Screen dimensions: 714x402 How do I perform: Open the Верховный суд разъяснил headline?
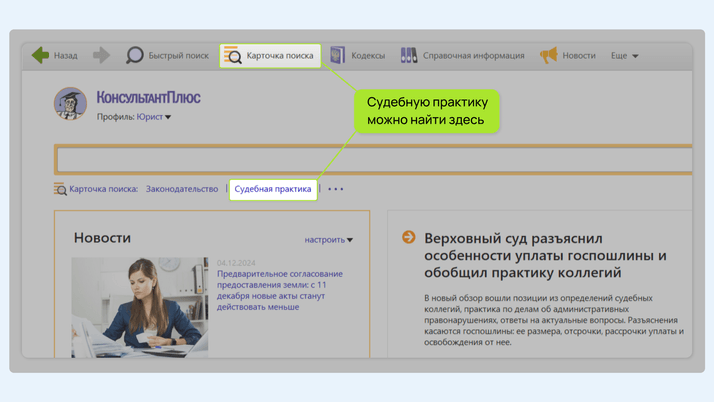click(x=545, y=255)
